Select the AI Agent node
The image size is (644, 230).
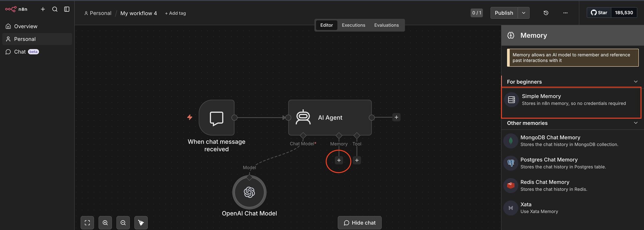coord(330,117)
